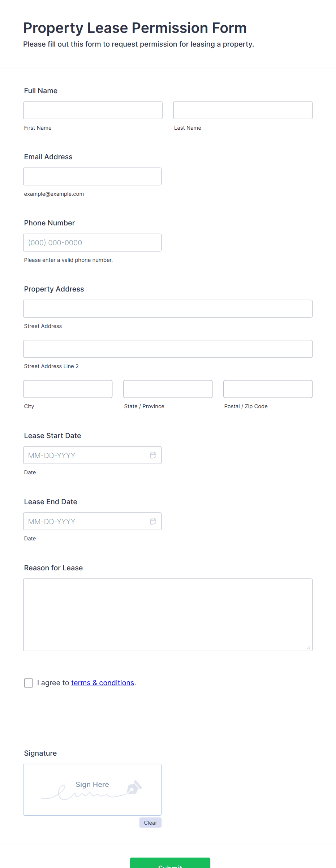Open the Lease Start Date calendar icon

coord(153,455)
